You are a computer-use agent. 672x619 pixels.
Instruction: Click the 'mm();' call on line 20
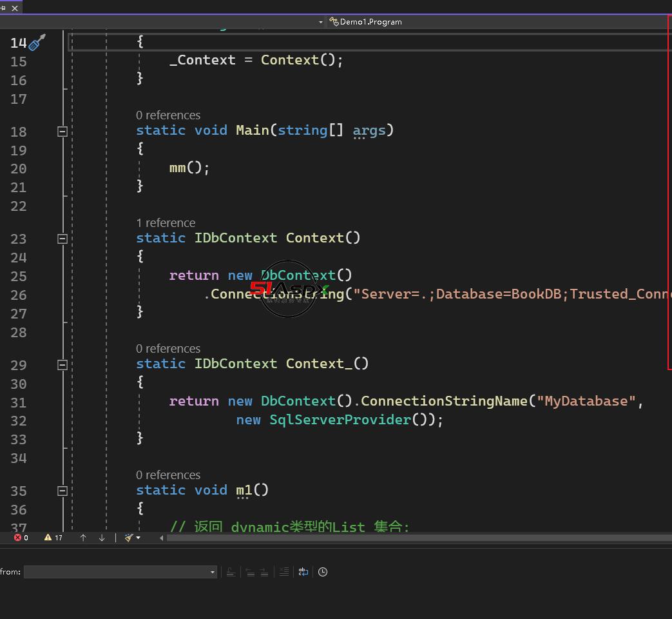189,168
